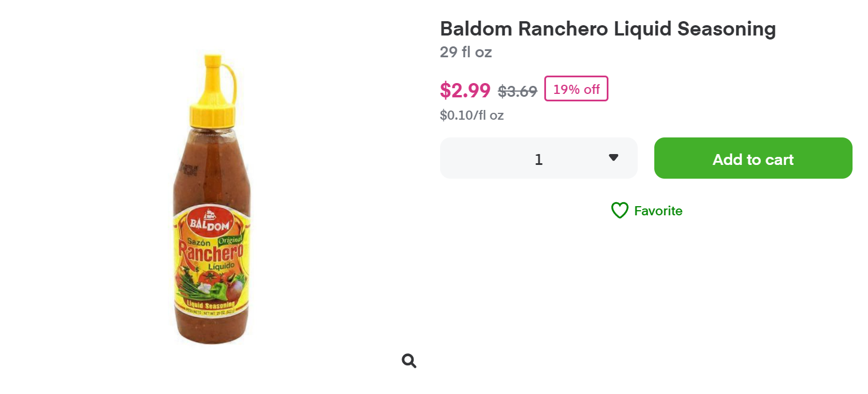Image resolution: width=868 pixels, height=394 pixels.
Task: Expand the quantity dropdown arrow
Action: point(613,157)
